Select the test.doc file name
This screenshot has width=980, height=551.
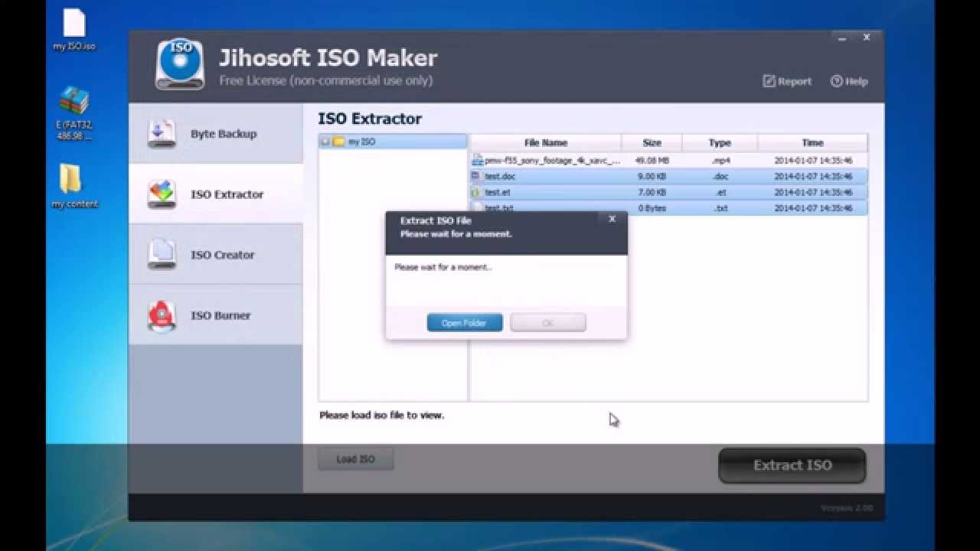(x=500, y=177)
